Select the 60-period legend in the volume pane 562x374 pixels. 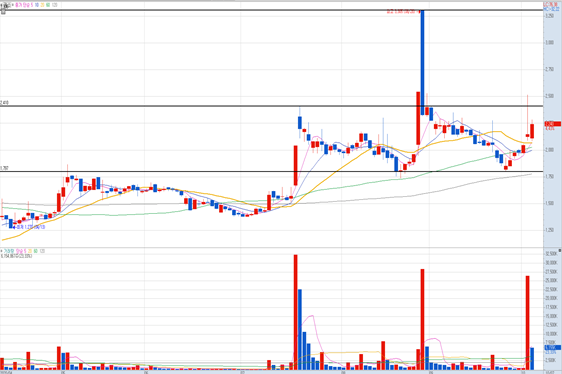click(35, 251)
